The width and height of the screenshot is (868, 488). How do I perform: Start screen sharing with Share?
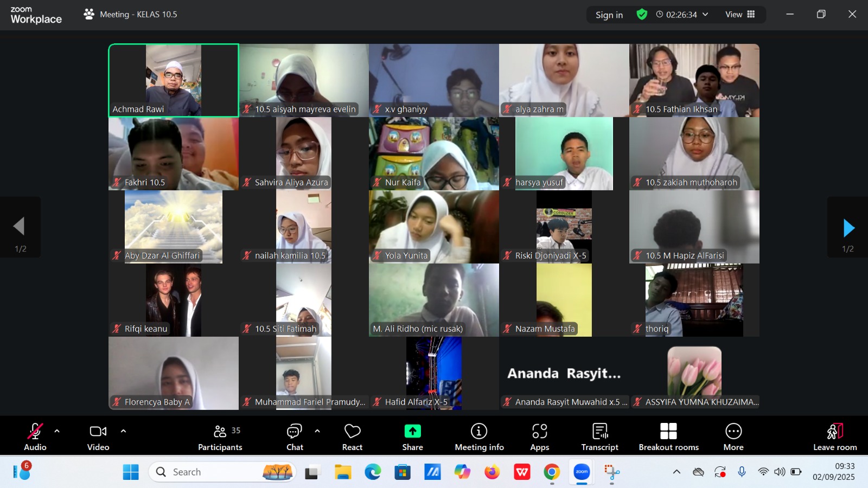point(412,437)
